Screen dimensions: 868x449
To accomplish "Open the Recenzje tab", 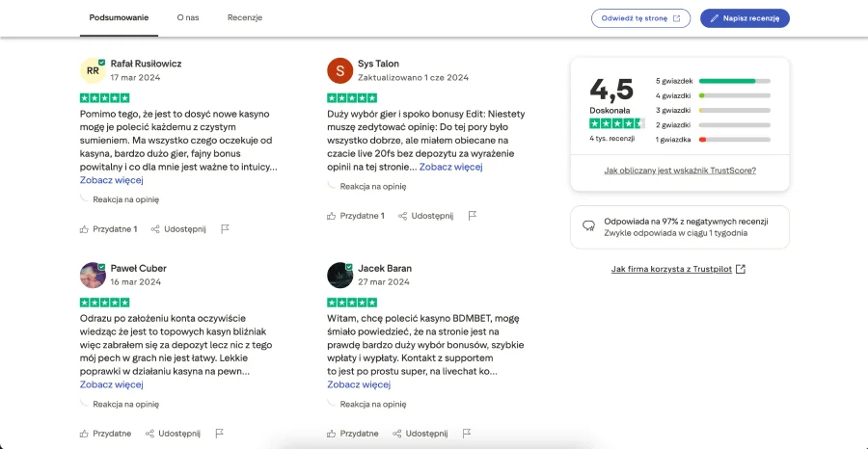I will tap(245, 17).
